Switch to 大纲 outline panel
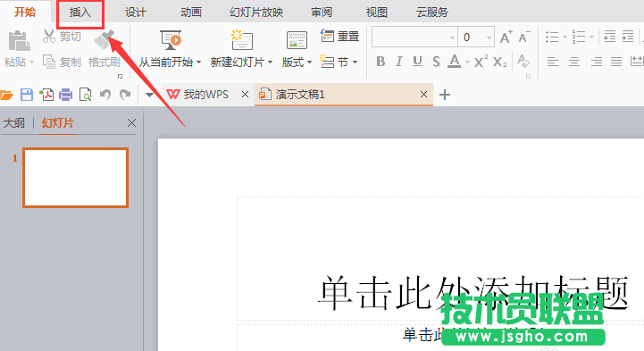The width and height of the screenshot is (644, 351). (x=14, y=122)
